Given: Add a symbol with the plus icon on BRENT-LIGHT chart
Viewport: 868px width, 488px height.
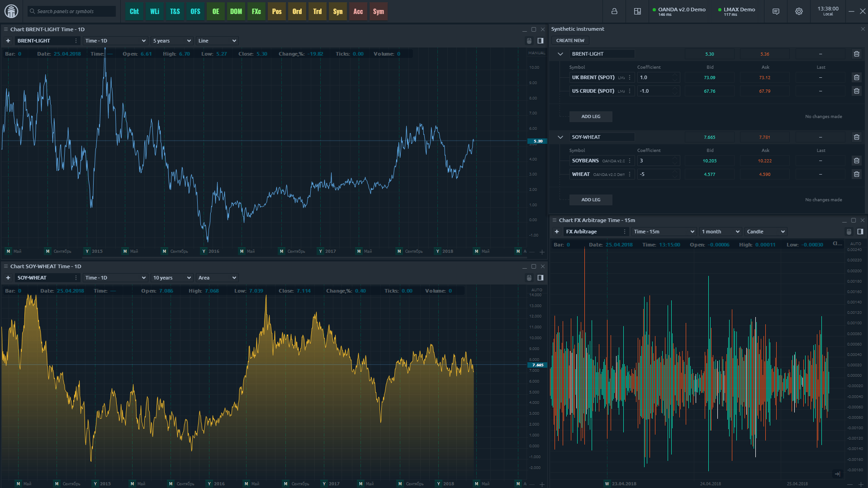Looking at the screenshot, I should coord(8,40).
